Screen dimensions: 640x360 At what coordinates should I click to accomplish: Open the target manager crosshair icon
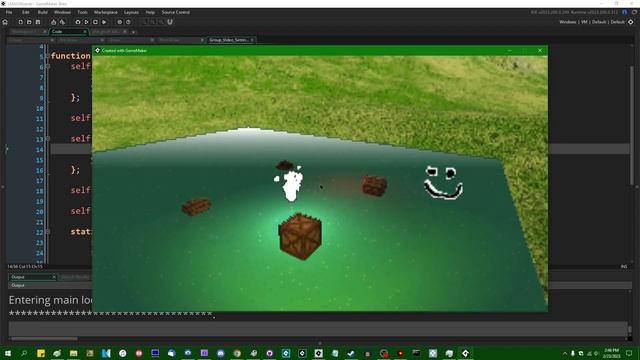point(631,22)
